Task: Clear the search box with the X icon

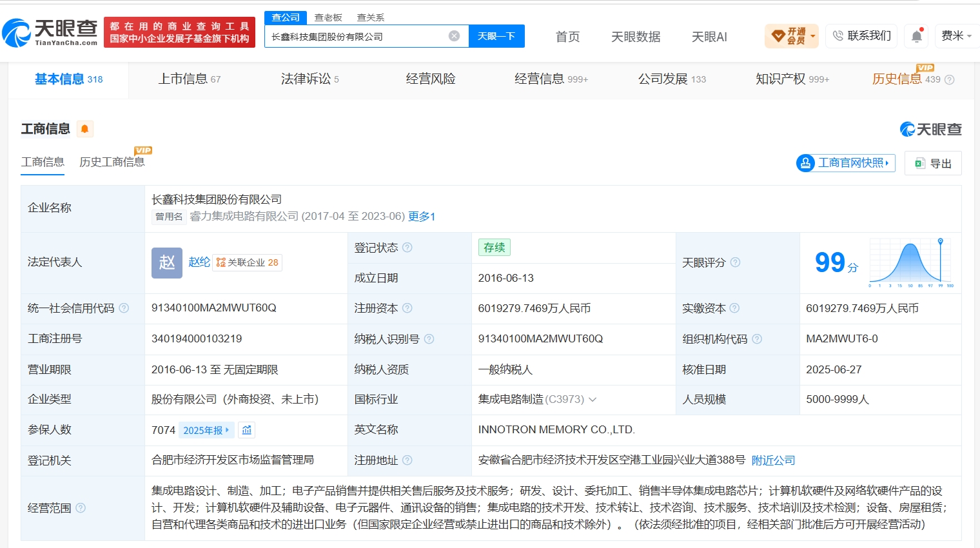Action: click(455, 36)
